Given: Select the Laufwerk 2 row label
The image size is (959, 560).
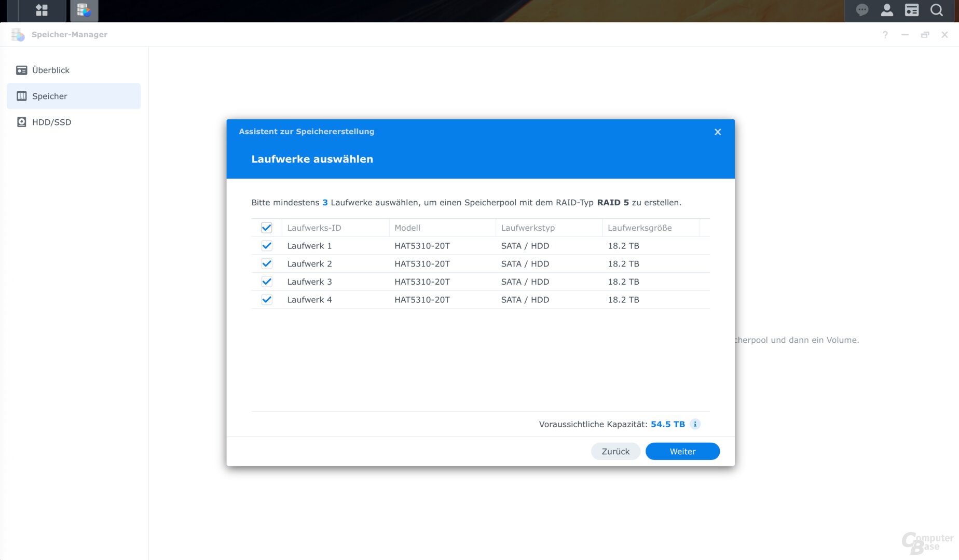Looking at the screenshot, I should pyautogui.click(x=309, y=263).
